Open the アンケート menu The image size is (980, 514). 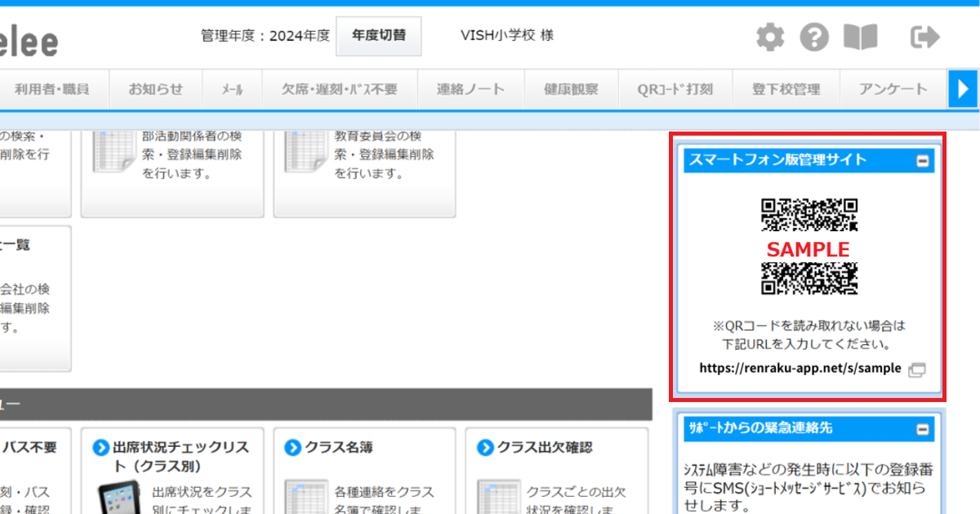click(893, 89)
